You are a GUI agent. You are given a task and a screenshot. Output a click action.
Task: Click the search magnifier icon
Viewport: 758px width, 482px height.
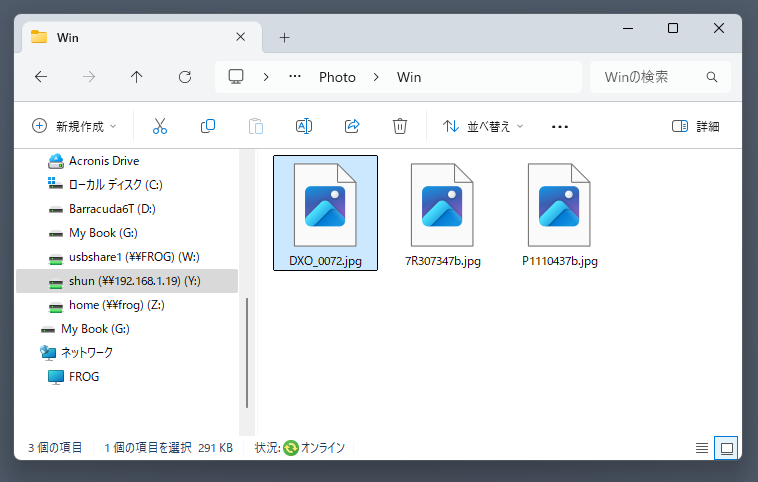(x=712, y=77)
